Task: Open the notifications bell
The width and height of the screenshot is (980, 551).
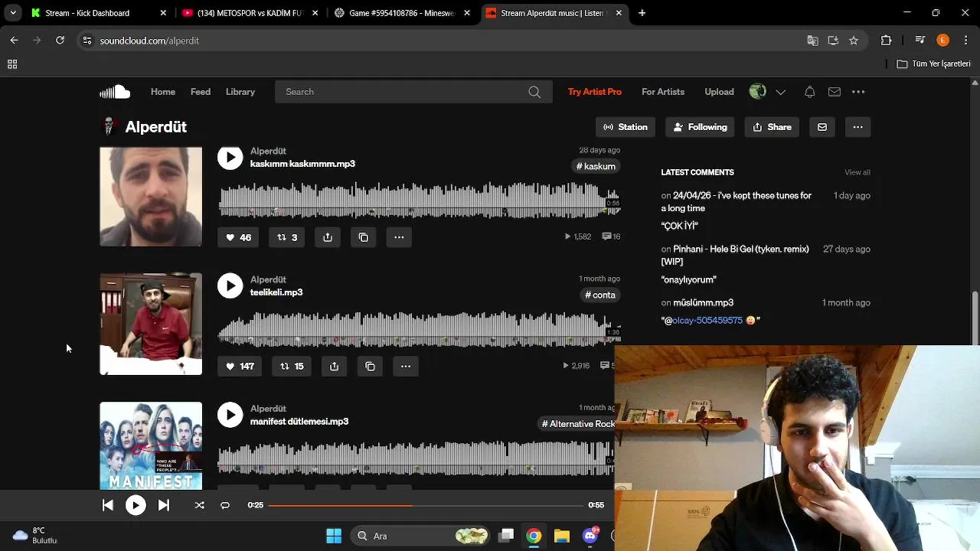Action: click(809, 92)
